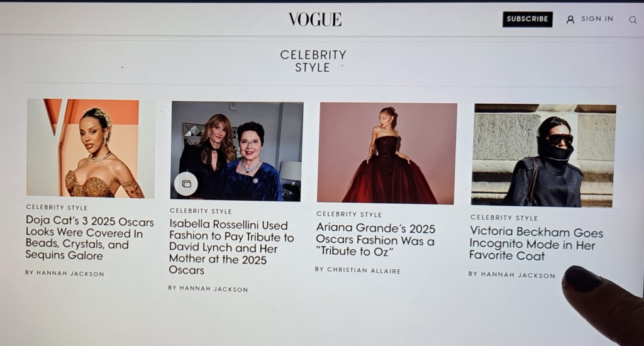644x346 pixels.
Task: Click the search magnifier icon
Action: point(633,20)
